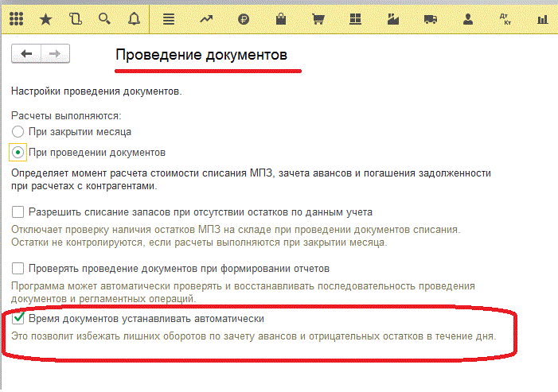Open the warehouse tiles section

356,19
